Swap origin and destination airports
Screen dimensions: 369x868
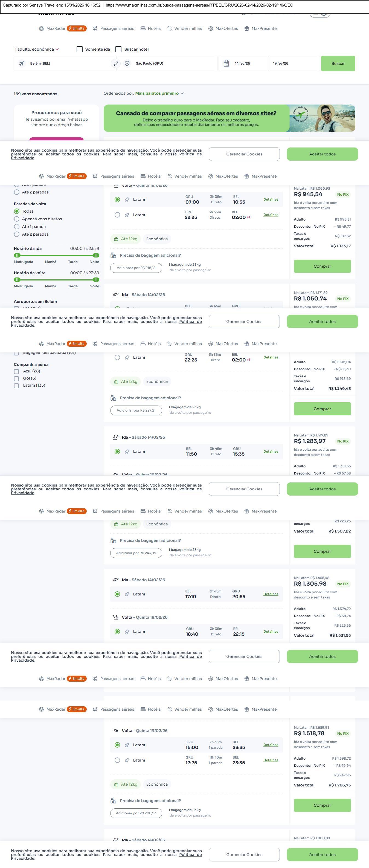pyautogui.click(x=115, y=63)
